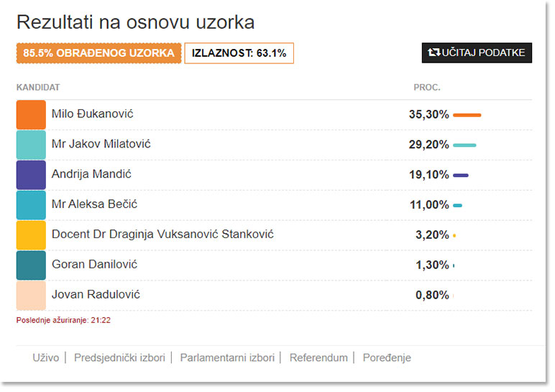Click the turquoise bar next to 29,20%

(464, 145)
